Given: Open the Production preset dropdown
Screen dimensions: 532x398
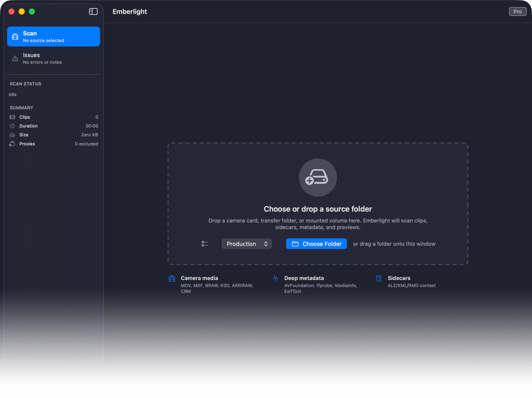Looking at the screenshot, I should pos(247,244).
